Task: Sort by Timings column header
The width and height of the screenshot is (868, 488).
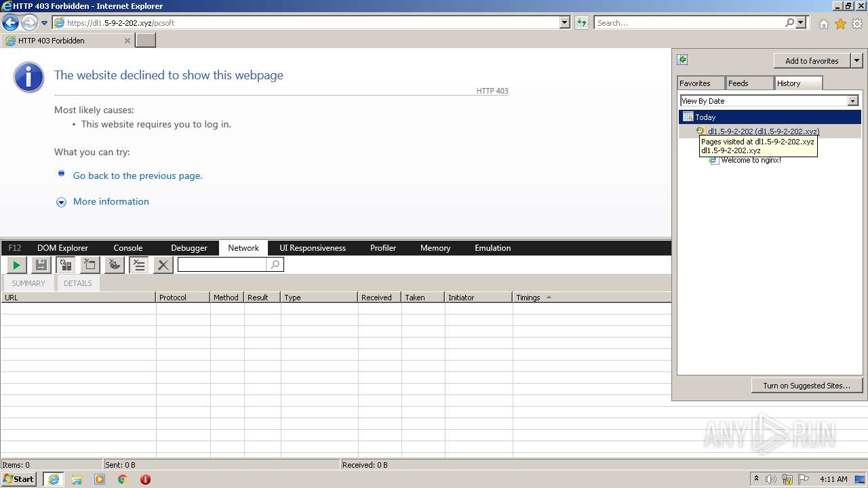Action: (591, 298)
